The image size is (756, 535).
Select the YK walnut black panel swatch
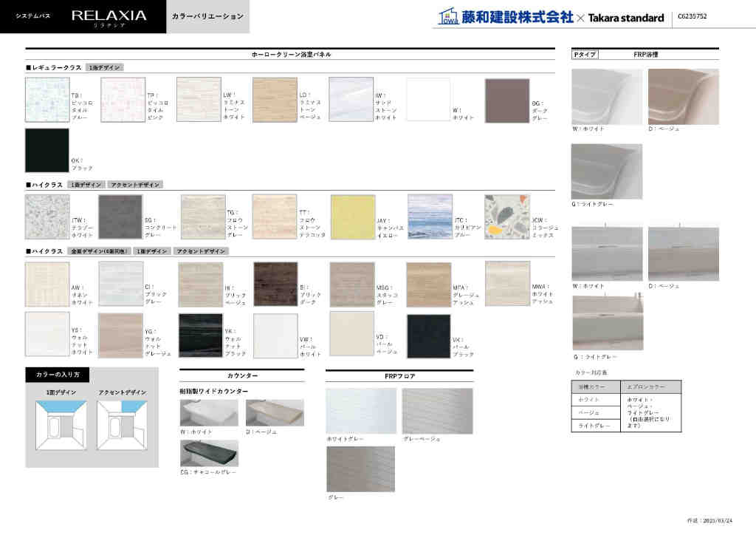[200, 335]
